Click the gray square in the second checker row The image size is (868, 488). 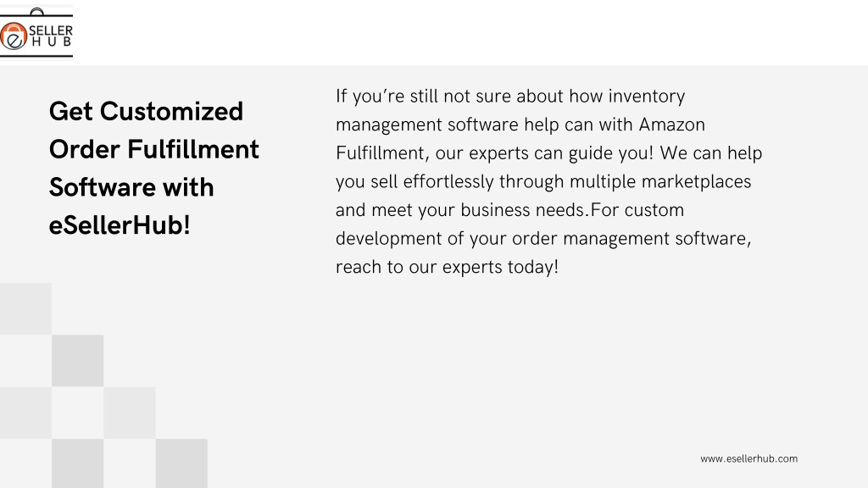tap(77, 361)
